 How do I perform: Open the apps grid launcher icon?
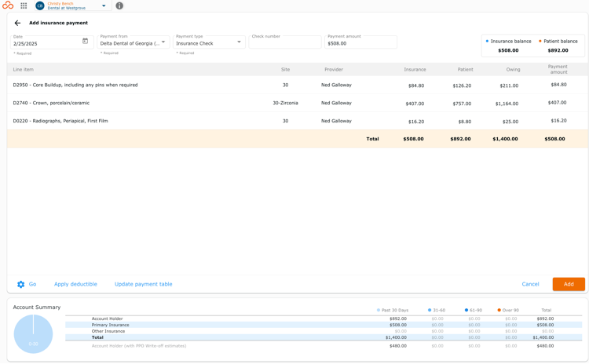(x=24, y=5)
